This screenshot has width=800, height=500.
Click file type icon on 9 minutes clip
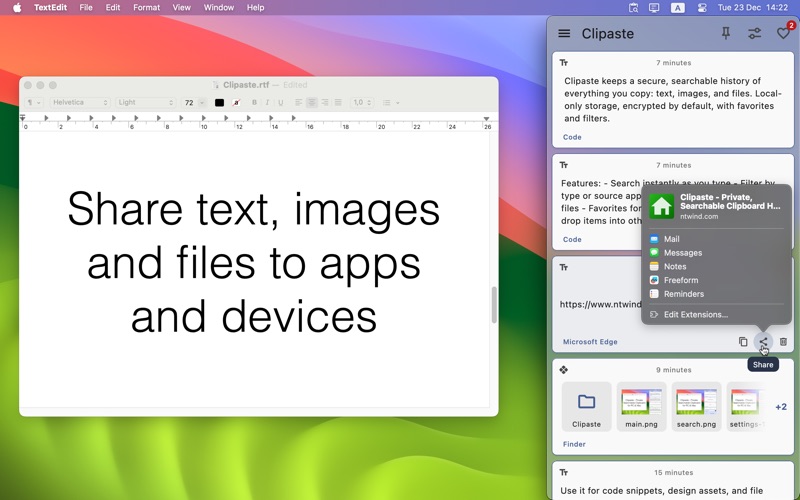(x=564, y=369)
